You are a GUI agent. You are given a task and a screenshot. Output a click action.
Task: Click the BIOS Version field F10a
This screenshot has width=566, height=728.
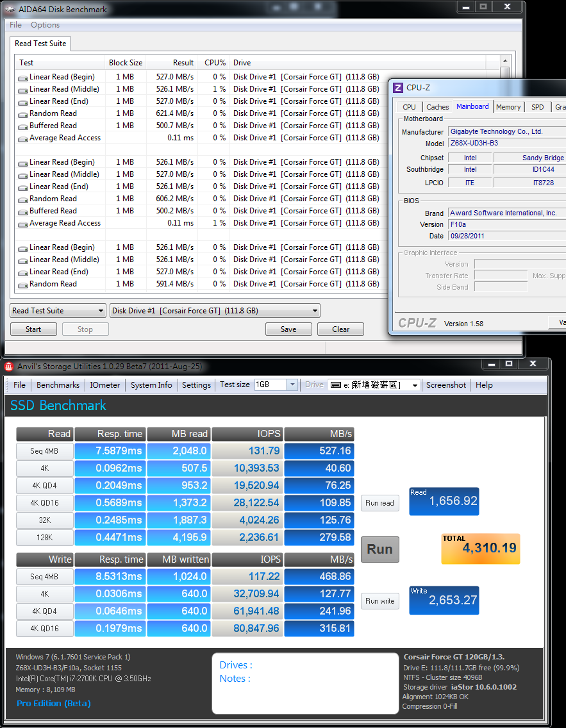click(507, 225)
